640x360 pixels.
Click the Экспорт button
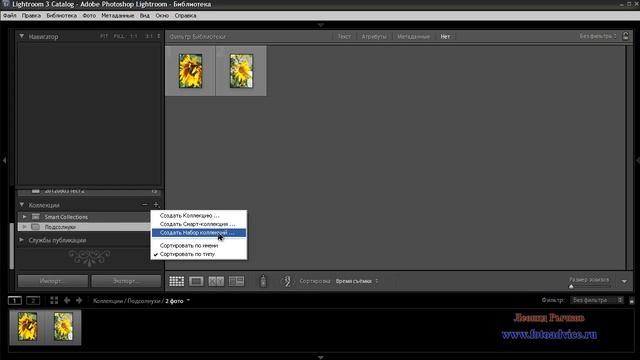coord(126,281)
